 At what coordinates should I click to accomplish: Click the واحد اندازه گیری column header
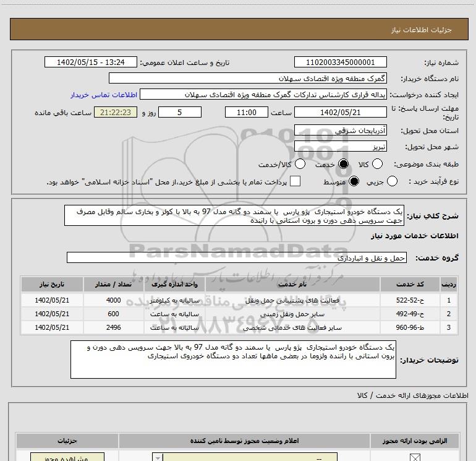click(x=174, y=285)
